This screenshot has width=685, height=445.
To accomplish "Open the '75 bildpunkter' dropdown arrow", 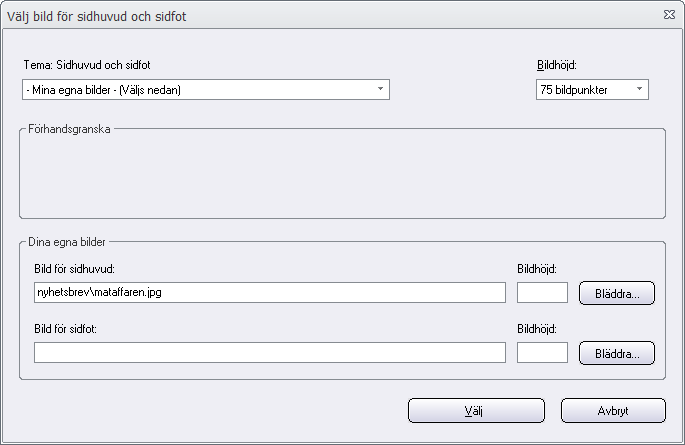I will point(639,89).
